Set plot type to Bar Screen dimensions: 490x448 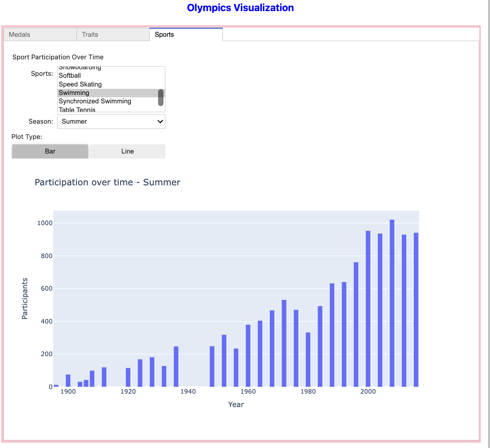[x=50, y=151]
